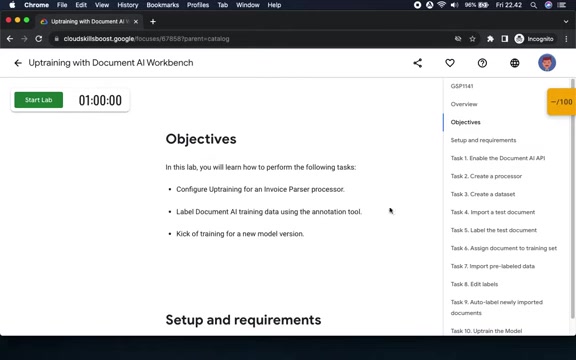Open a new tab with plus
Screen dimensions: 576x360
click(153, 22)
